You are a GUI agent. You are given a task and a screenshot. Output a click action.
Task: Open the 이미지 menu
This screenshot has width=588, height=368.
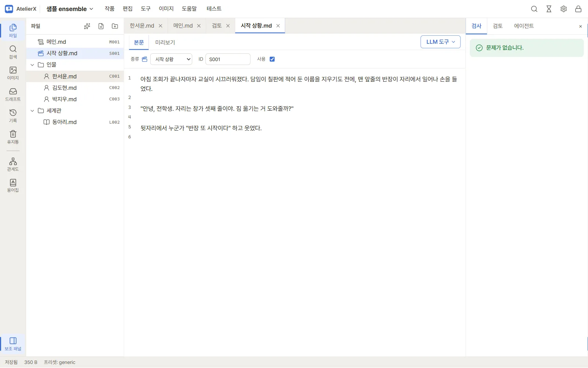coord(166,9)
